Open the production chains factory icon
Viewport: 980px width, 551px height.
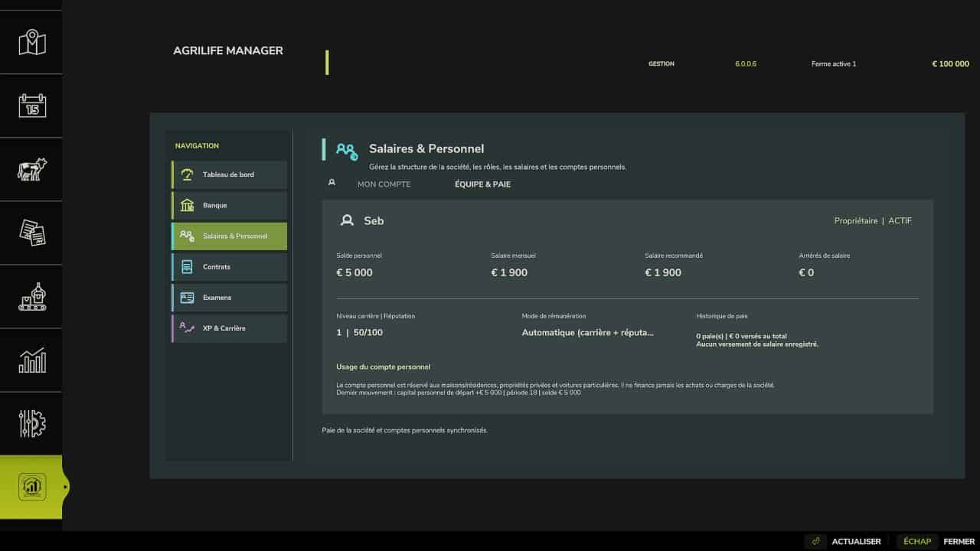click(32, 296)
